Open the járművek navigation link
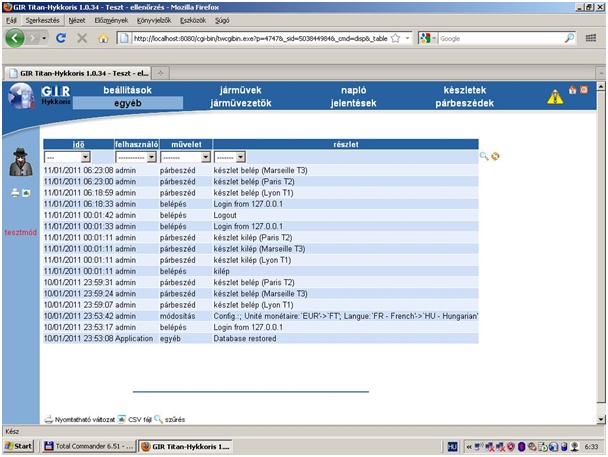This screenshot has height=457, width=608. click(240, 90)
